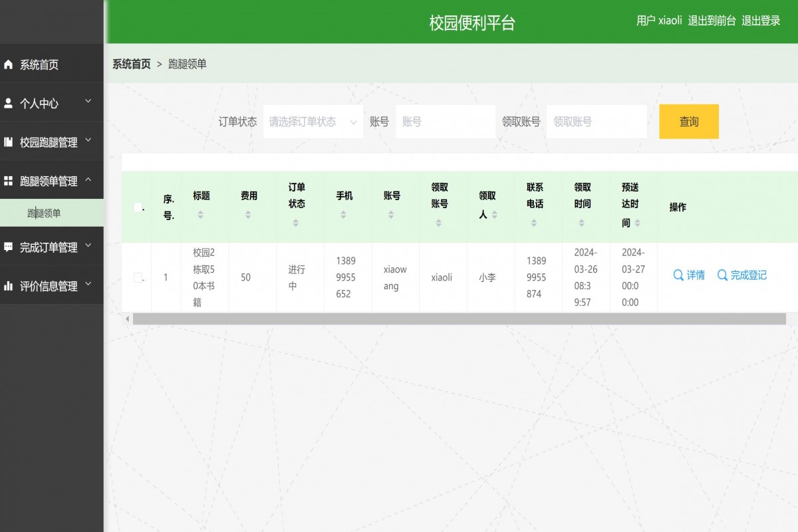This screenshot has width=798, height=532.
Task: Click the home icon beside 系统首页
Action: point(7,64)
